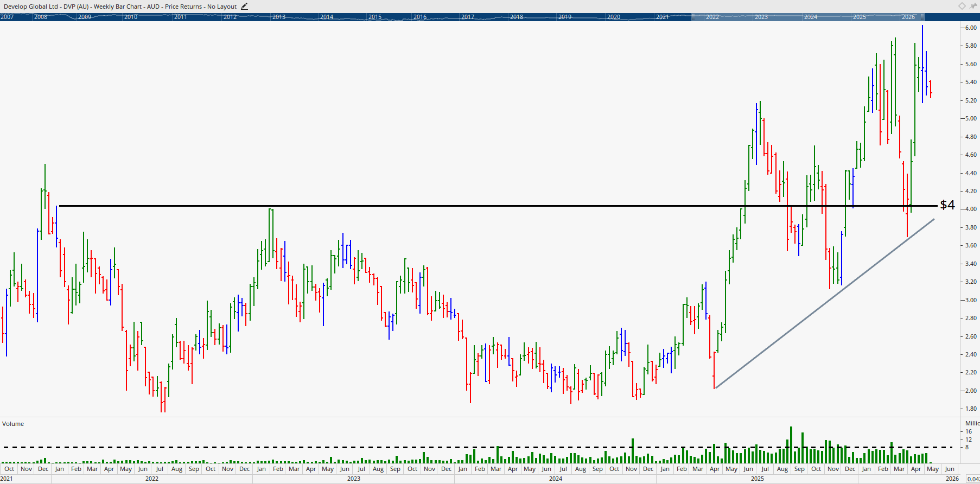Select the grey rising trendline
Image resolution: width=980 pixels, height=484 pixels.
[825, 303]
